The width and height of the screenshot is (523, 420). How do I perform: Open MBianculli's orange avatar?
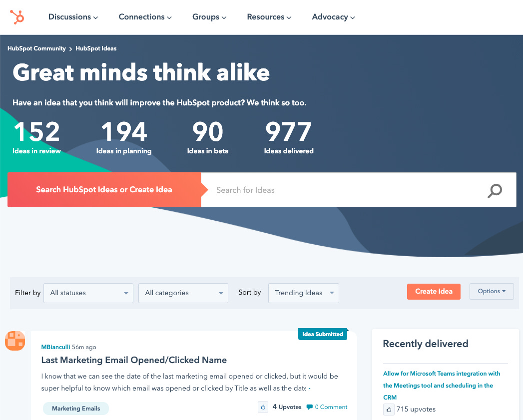(15, 341)
